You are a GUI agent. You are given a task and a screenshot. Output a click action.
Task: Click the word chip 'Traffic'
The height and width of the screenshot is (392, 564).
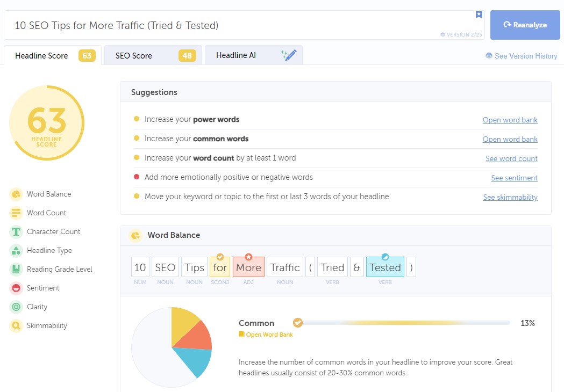tap(285, 267)
